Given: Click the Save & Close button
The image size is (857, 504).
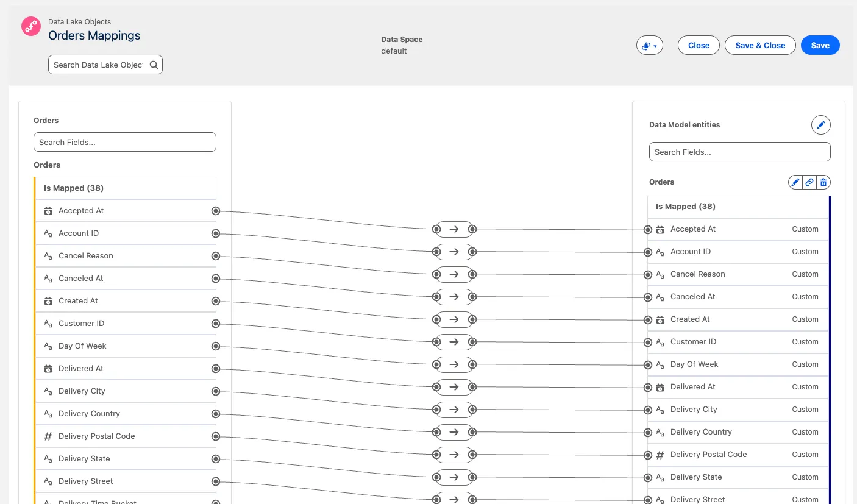Looking at the screenshot, I should click(x=759, y=46).
